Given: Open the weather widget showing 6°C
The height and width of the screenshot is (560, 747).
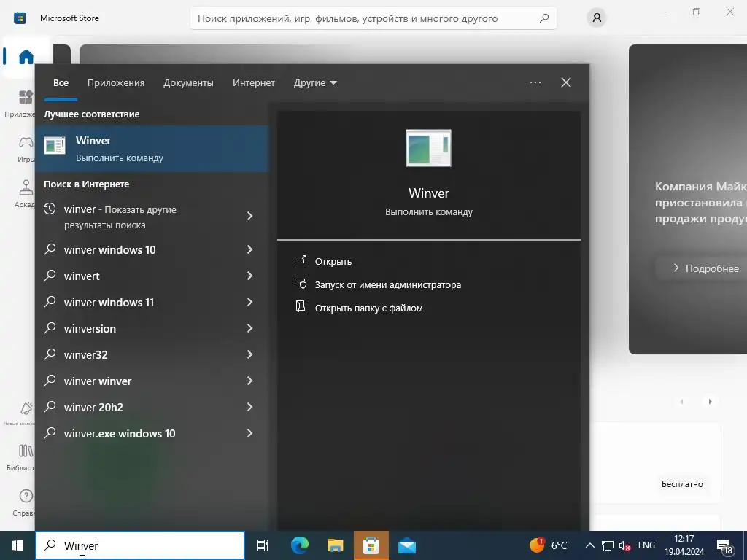Looking at the screenshot, I should [x=549, y=545].
